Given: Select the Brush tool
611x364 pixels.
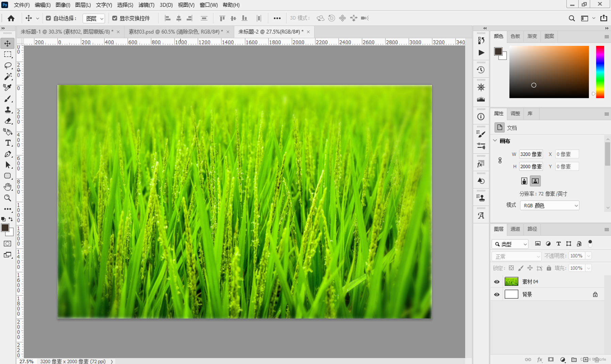Looking at the screenshot, I should (7, 99).
